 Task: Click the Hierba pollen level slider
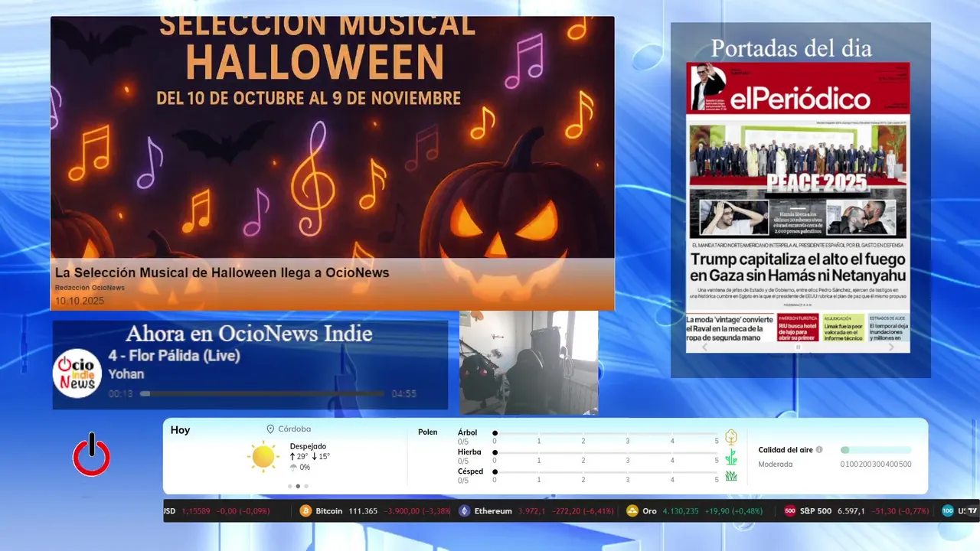[606, 453]
